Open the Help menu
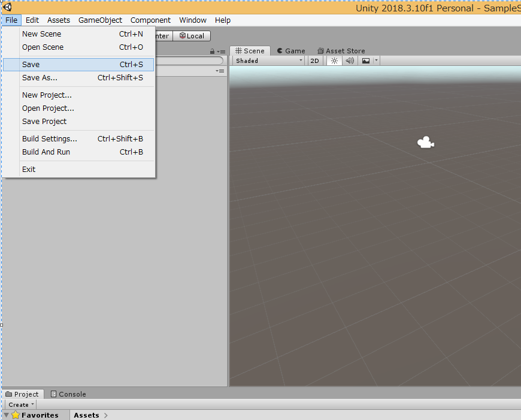The width and height of the screenshot is (521, 420). click(223, 20)
